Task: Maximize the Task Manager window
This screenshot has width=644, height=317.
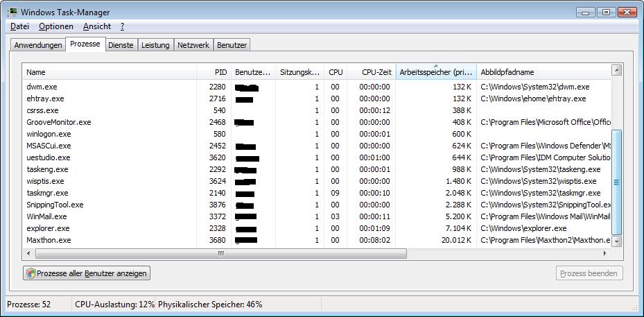Action: [x=606, y=12]
